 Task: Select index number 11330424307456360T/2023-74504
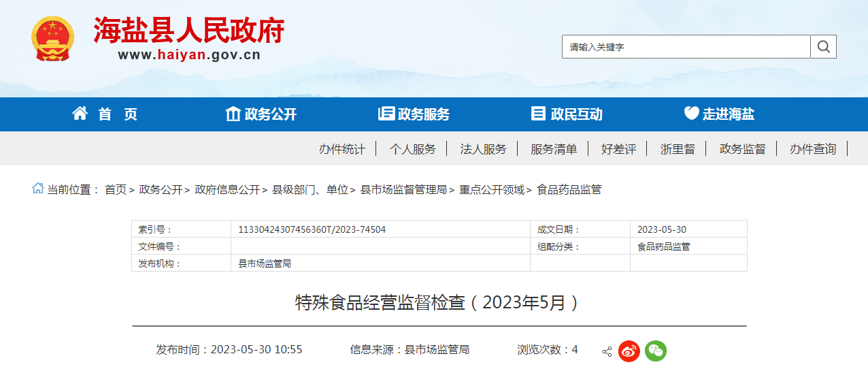(x=312, y=229)
